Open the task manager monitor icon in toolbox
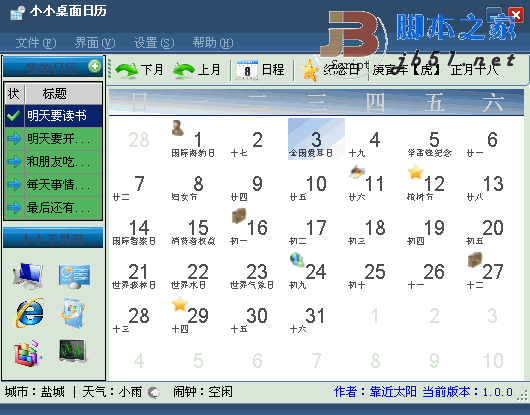The height and width of the screenshot is (415, 530). [73, 351]
